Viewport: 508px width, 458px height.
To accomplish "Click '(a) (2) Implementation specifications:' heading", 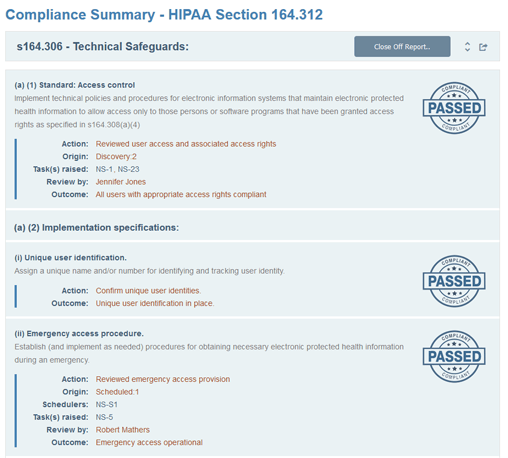I will tap(96, 228).
